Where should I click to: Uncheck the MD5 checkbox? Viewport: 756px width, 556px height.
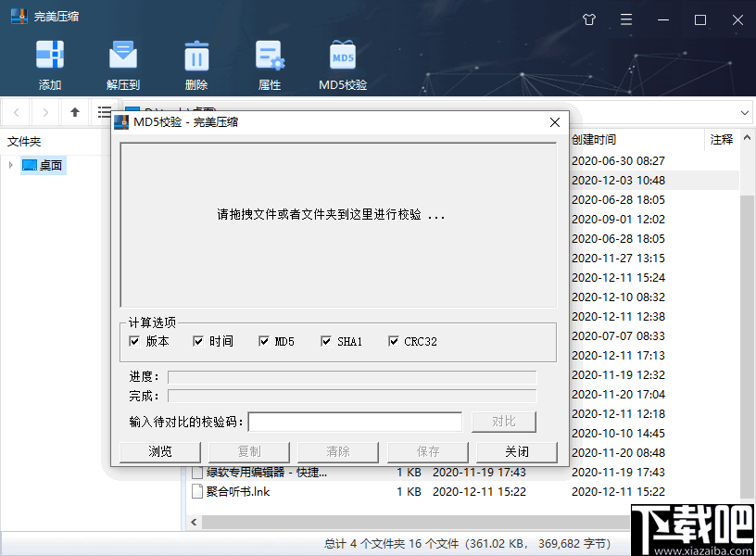pyautogui.click(x=264, y=341)
